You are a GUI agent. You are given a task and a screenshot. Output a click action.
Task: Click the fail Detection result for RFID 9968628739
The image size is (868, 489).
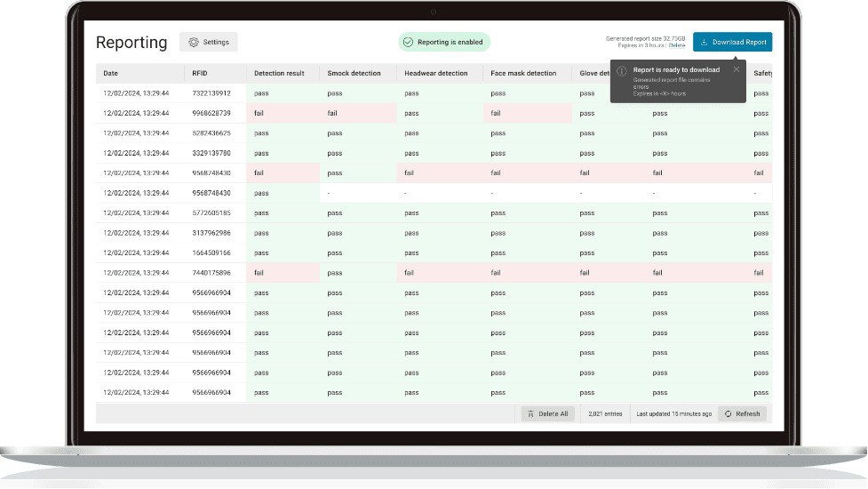pos(259,113)
